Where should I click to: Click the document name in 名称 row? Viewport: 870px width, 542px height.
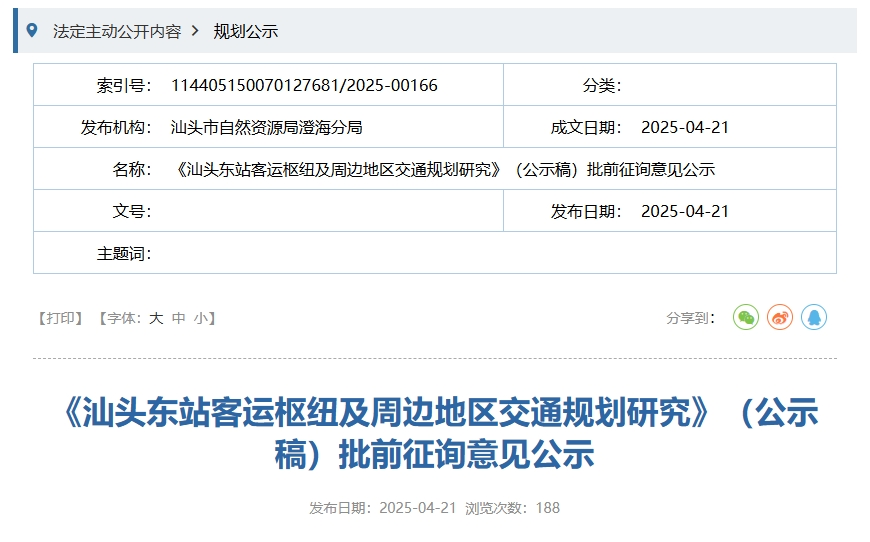coord(445,169)
